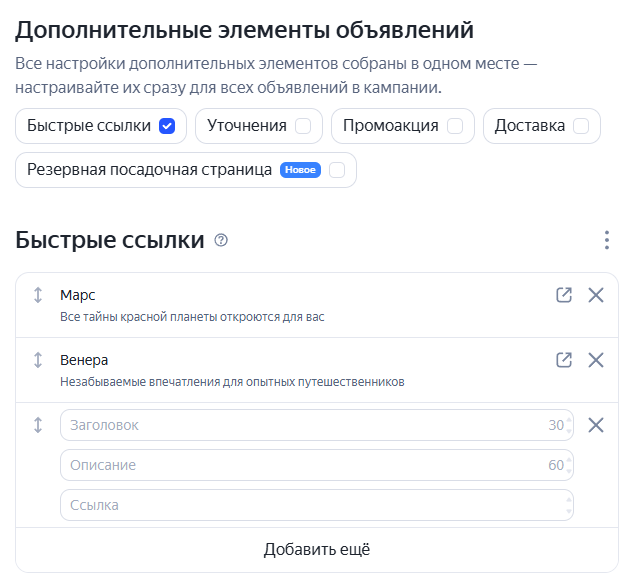Screen dimensions: 629x587
Task: Grab the reorder handle of Марс row
Action: pyautogui.click(x=38, y=295)
